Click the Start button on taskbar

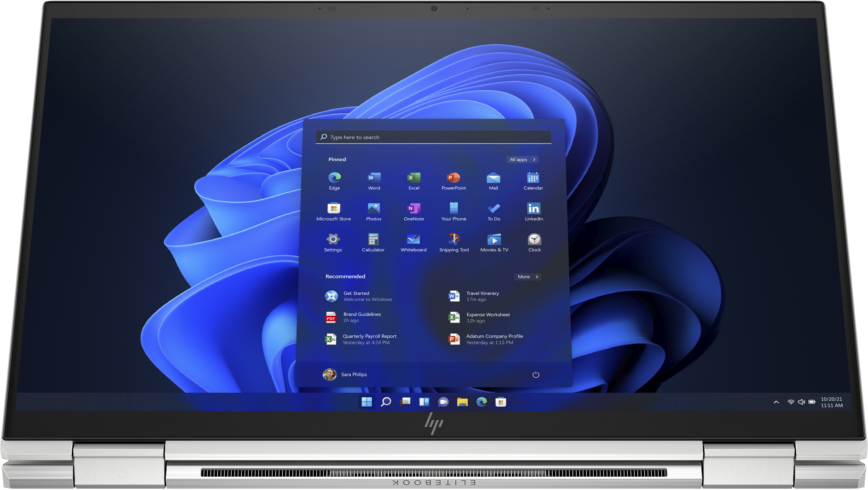coord(367,402)
